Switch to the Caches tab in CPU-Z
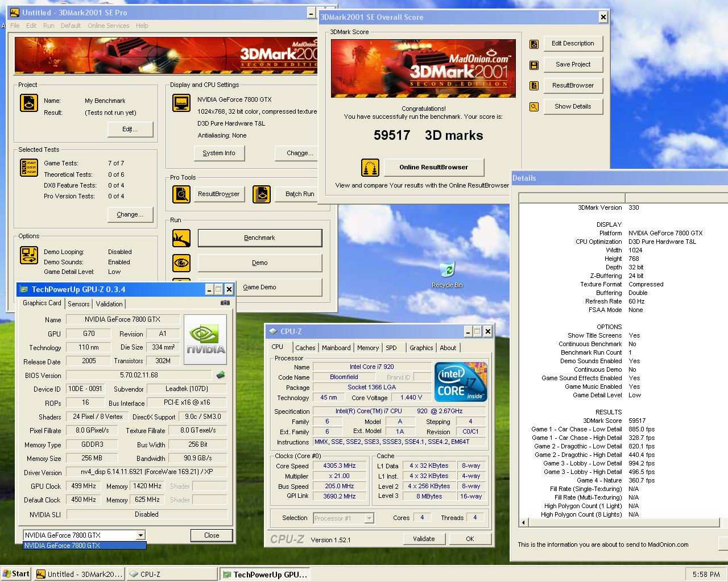This screenshot has height=582, width=728. [x=305, y=348]
